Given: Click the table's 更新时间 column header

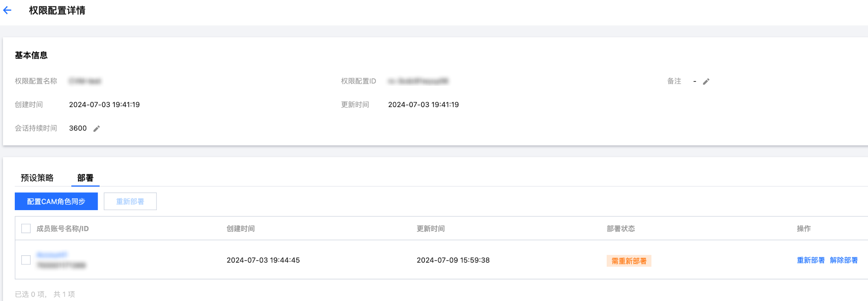Looking at the screenshot, I should point(431,229).
